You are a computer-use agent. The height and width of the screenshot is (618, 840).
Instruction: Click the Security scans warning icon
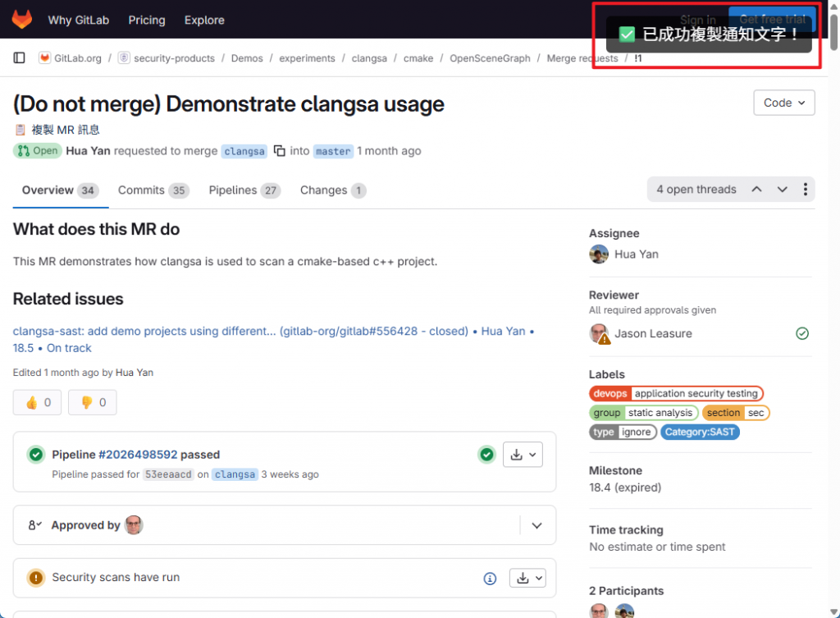click(36, 578)
